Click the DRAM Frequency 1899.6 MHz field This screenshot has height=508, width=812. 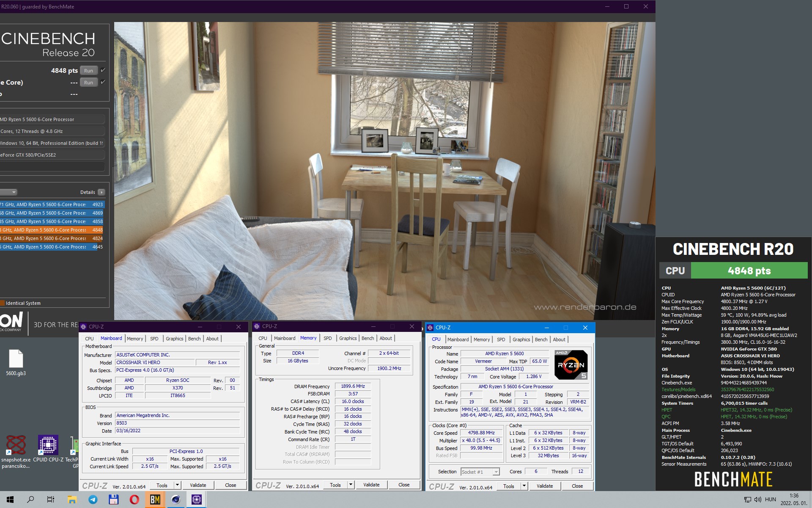coord(353,386)
